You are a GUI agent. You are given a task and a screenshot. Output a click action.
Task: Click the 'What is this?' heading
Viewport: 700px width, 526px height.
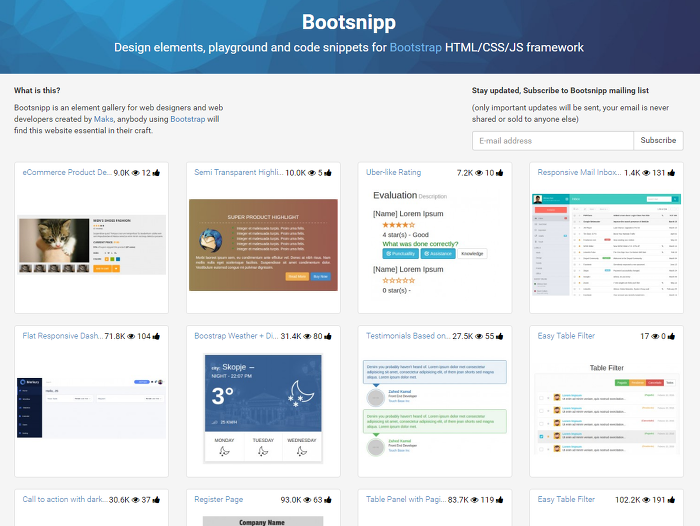click(37, 90)
